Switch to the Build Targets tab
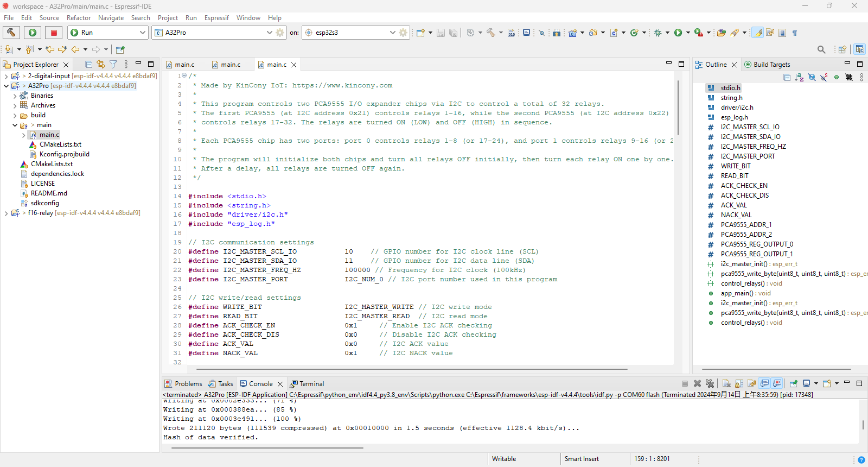 (x=767, y=65)
